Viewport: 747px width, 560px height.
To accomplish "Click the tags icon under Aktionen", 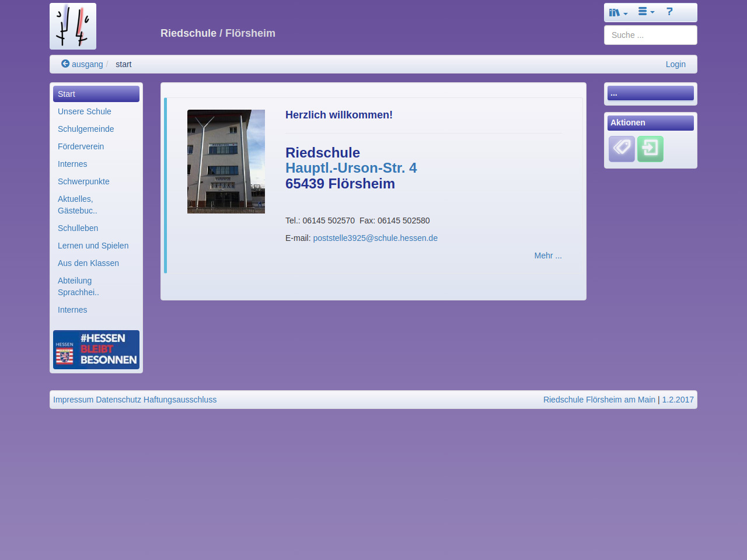I will click(x=622, y=149).
